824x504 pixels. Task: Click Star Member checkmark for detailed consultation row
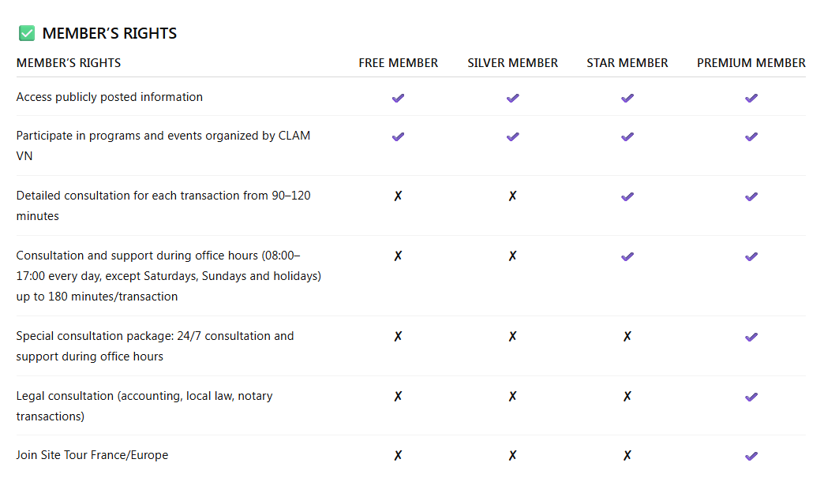click(x=627, y=196)
